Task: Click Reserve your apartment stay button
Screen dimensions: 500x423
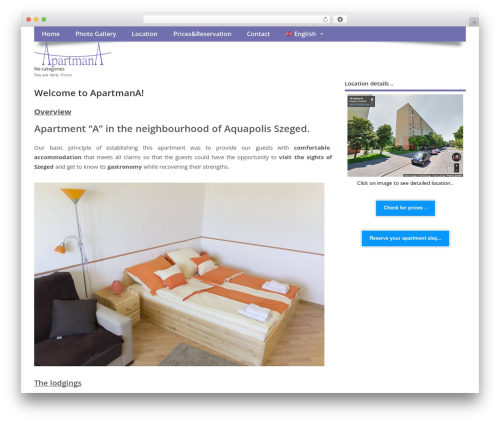Action: (405, 238)
